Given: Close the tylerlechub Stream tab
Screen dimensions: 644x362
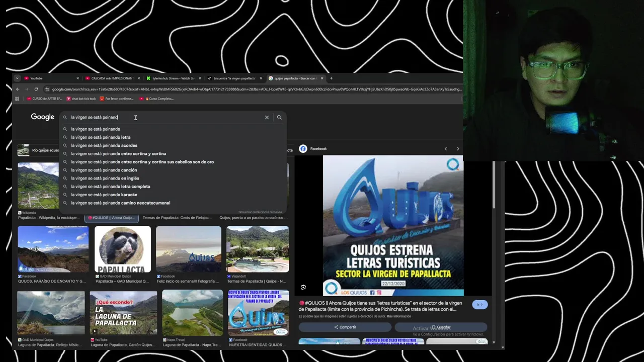Looking at the screenshot, I should [x=200, y=78].
